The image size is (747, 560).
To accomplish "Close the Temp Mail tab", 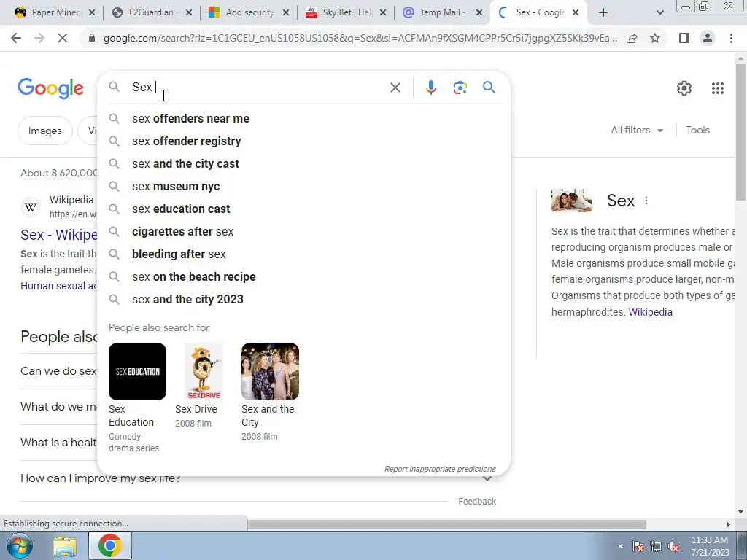I will [x=479, y=12].
